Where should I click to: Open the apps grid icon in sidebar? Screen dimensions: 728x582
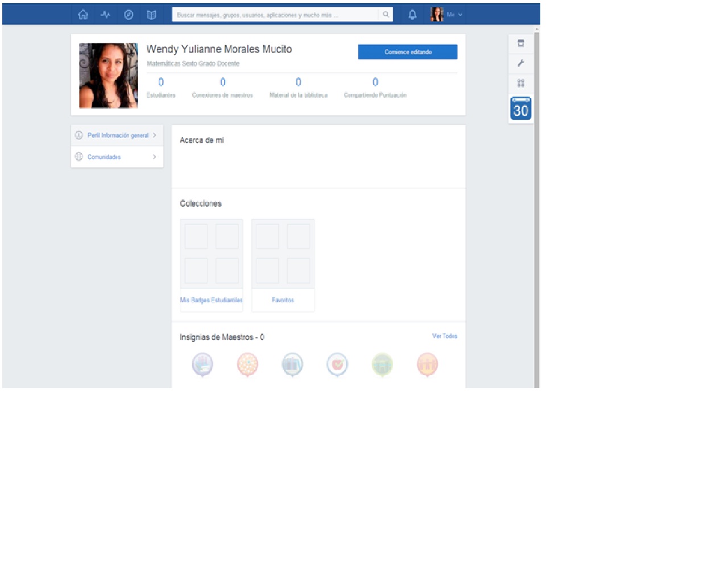pyautogui.click(x=520, y=83)
